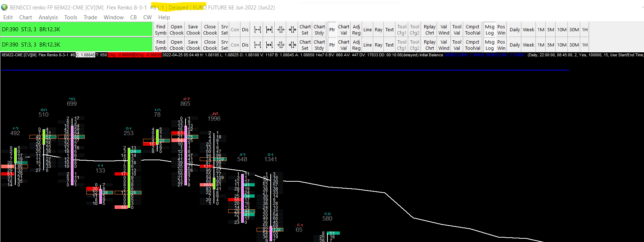Click the blue horizontal line on chart
The image size is (644, 242).
coord(285,70)
